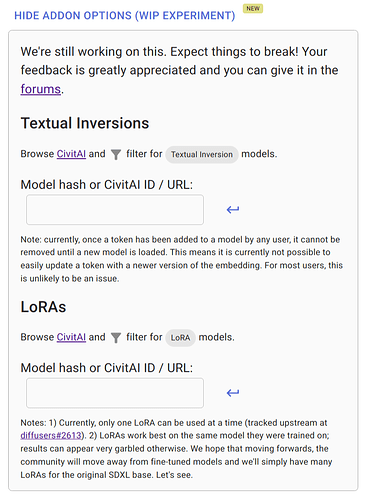Focus the LoRAs model hash input field
Screen dimensions: 366x500
click(x=115, y=393)
